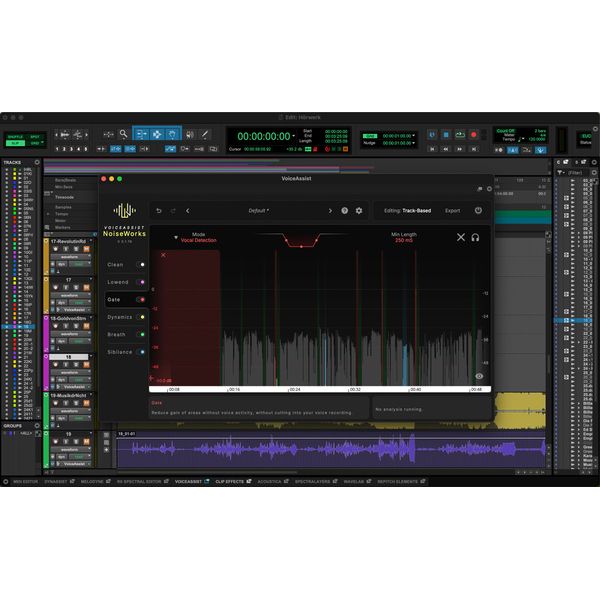The width and height of the screenshot is (600, 600).
Task: Choose the Selector tool in toolbar
Action: (x=157, y=134)
